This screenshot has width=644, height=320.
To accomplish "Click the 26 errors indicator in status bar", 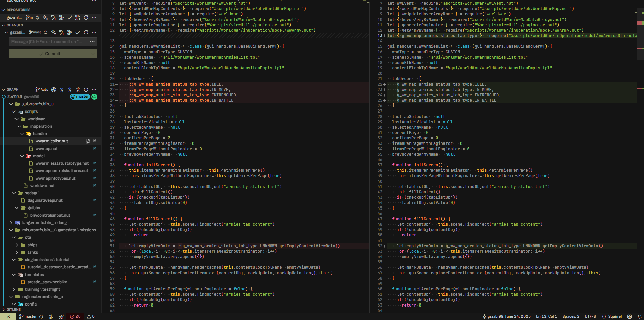I will [75, 317].
